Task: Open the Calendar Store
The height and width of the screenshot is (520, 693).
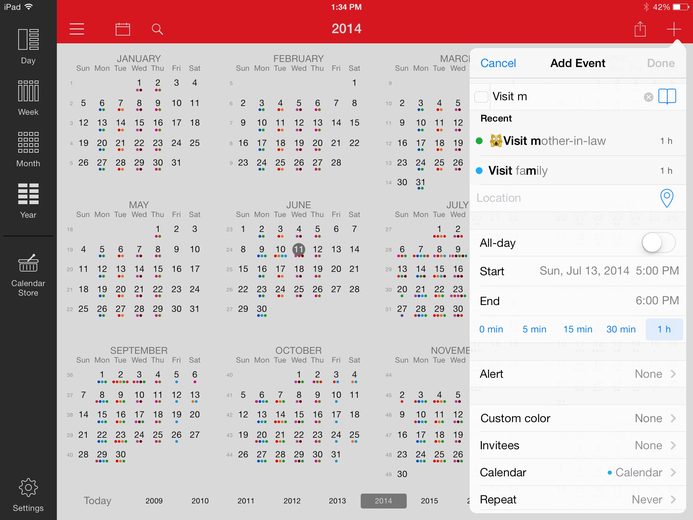Action: click(x=28, y=275)
